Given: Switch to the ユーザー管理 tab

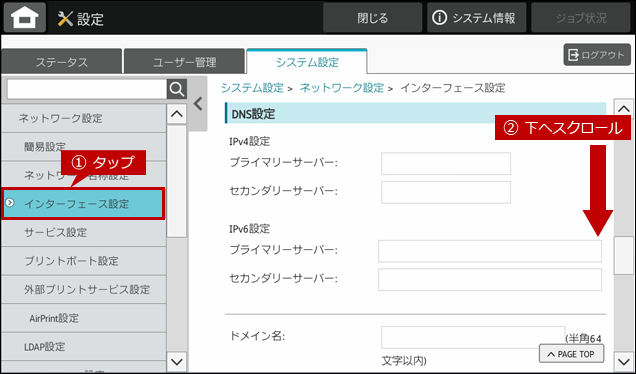Looking at the screenshot, I should (x=185, y=62).
